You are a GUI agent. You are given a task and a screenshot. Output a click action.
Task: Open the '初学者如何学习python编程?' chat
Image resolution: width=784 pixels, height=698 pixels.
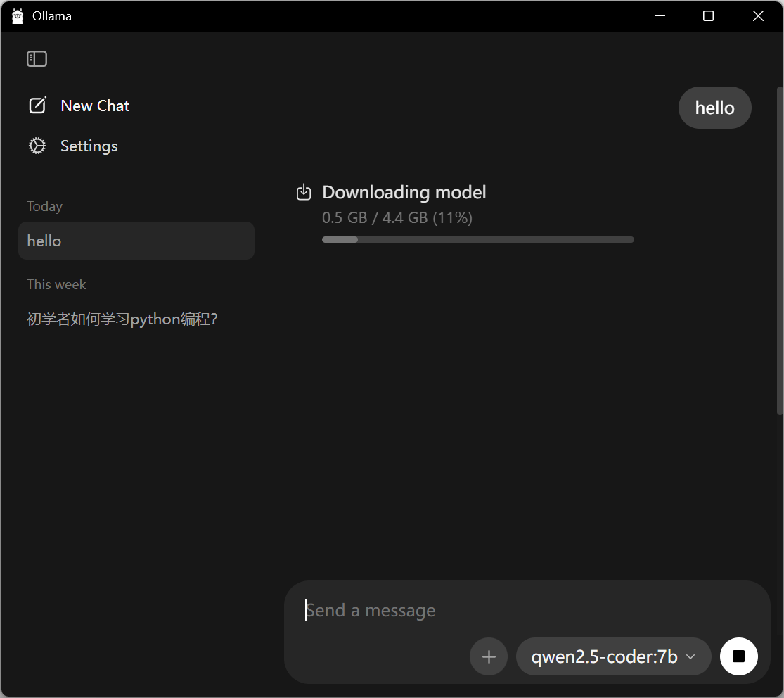point(122,319)
